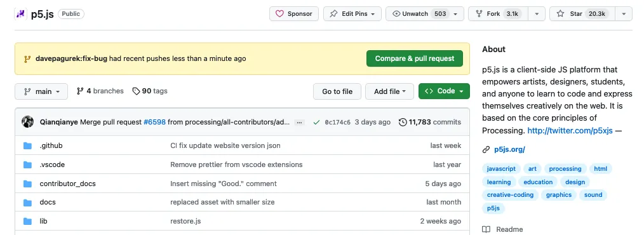This screenshot has width=644, height=235.
Task: Click Go to file button
Action: pos(337,91)
